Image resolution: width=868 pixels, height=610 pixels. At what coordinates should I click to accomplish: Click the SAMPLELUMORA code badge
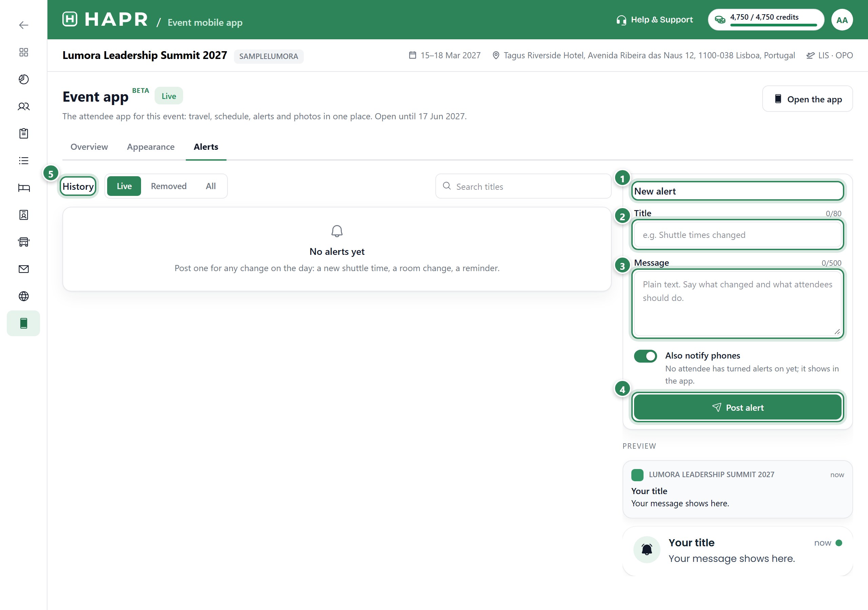click(269, 56)
